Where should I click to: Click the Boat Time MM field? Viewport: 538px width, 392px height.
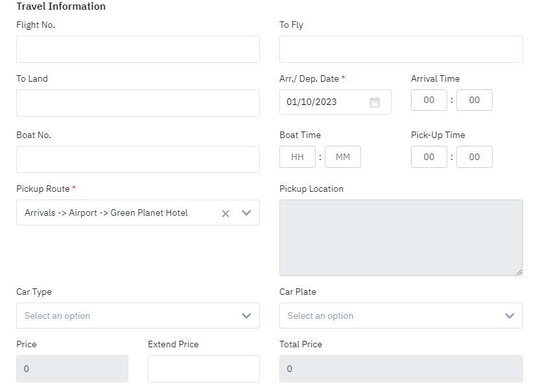343,157
